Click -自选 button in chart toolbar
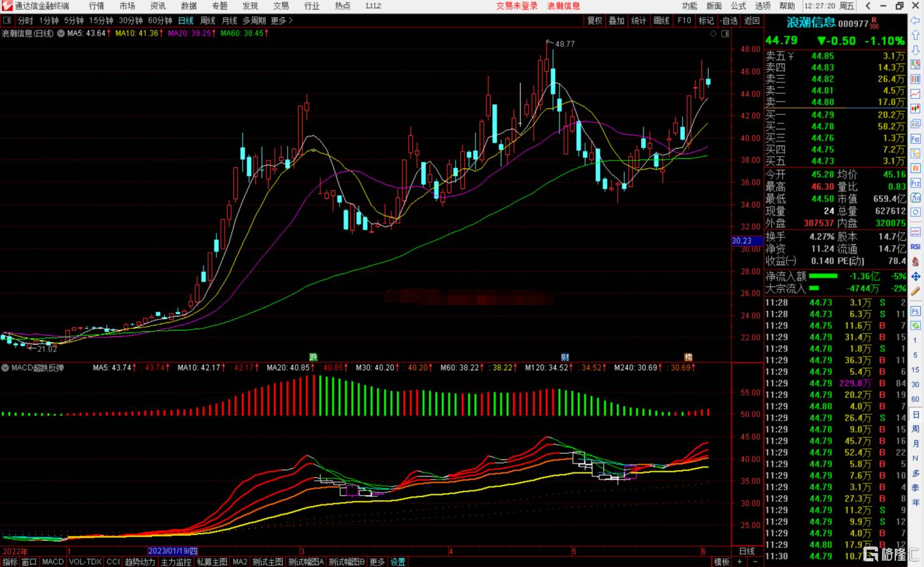 [729, 21]
